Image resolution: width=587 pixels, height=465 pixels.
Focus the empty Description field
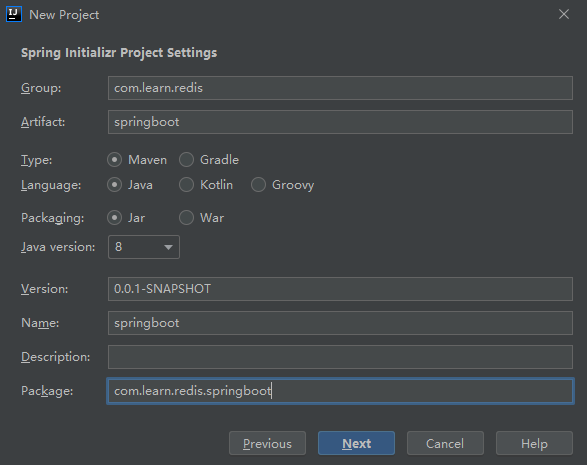pos(340,357)
